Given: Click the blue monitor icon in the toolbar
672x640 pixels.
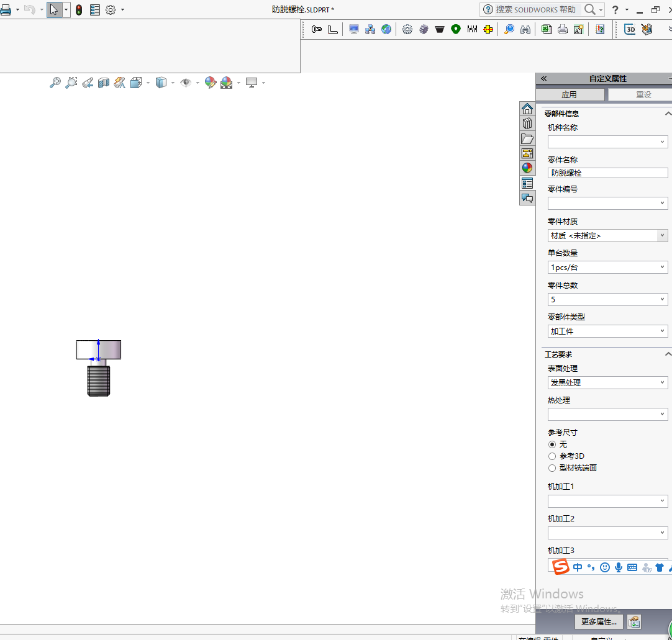Looking at the screenshot, I should [x=354, y=29].
